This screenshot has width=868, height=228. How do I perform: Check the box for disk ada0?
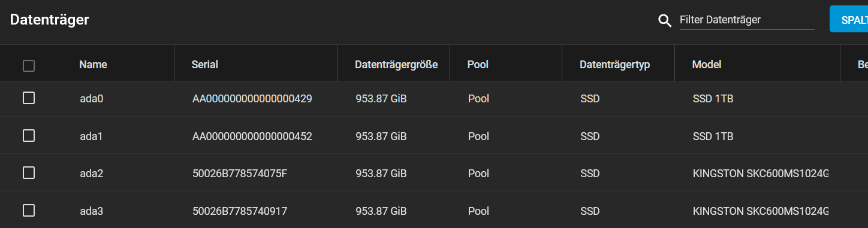pyautogui.click(x=29, y=98)
